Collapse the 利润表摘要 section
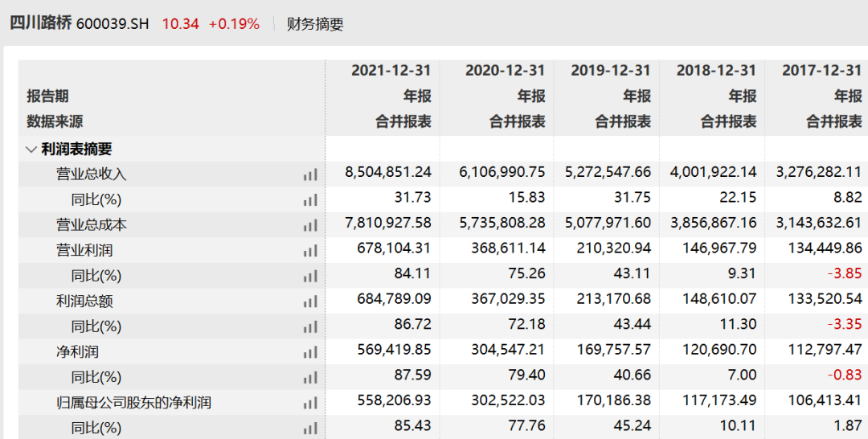Screen dimensions: 868x439 pos(31,150)
